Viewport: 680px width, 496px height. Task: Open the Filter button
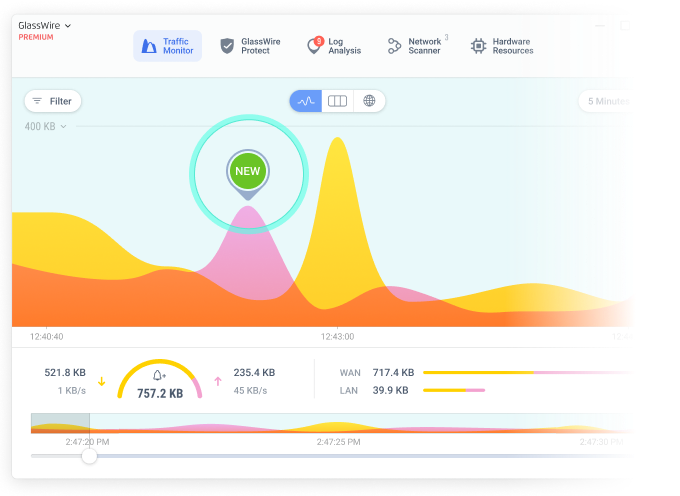[52, 101]
